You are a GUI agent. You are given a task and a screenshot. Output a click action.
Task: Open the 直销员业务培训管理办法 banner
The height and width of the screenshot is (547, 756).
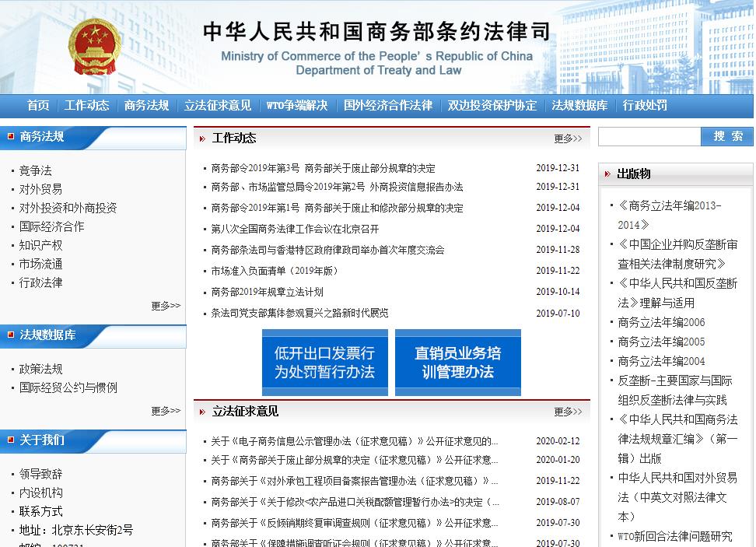coord(457,363)
